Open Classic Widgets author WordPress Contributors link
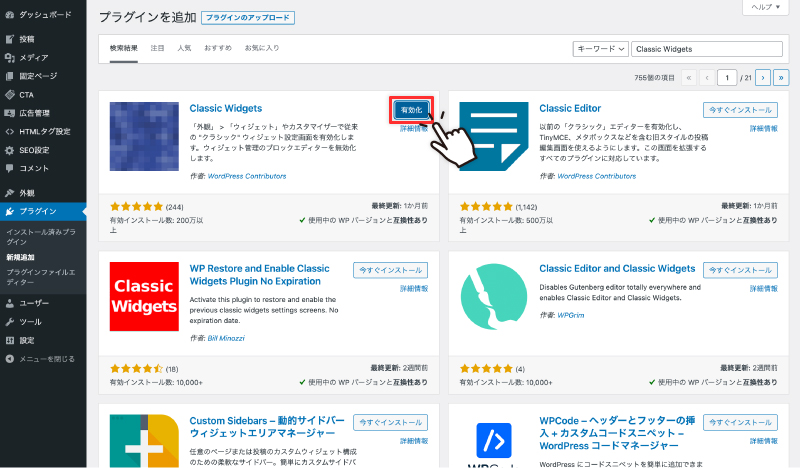The image size is (800, 468). click(247, 176)
